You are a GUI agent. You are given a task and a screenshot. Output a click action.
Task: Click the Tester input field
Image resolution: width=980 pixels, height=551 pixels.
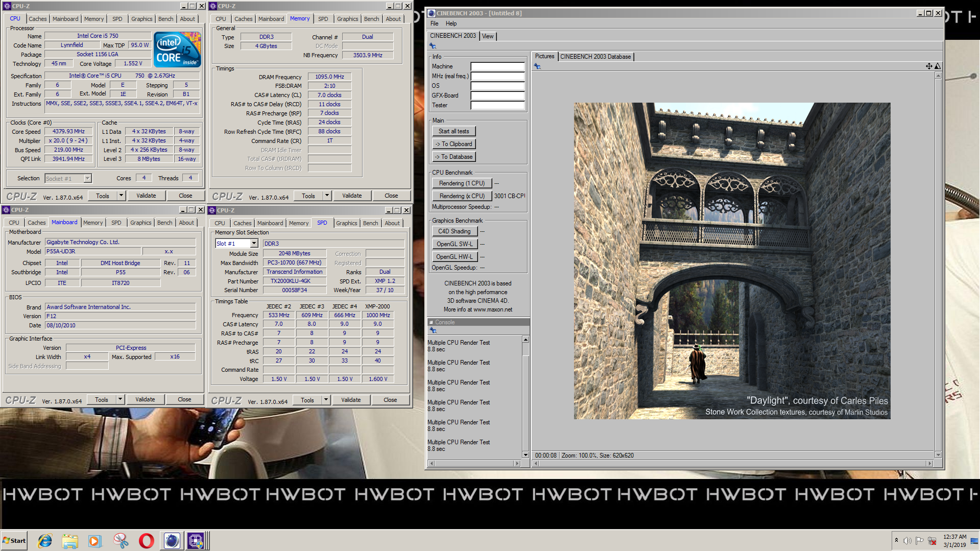click(x=497, y=105)
